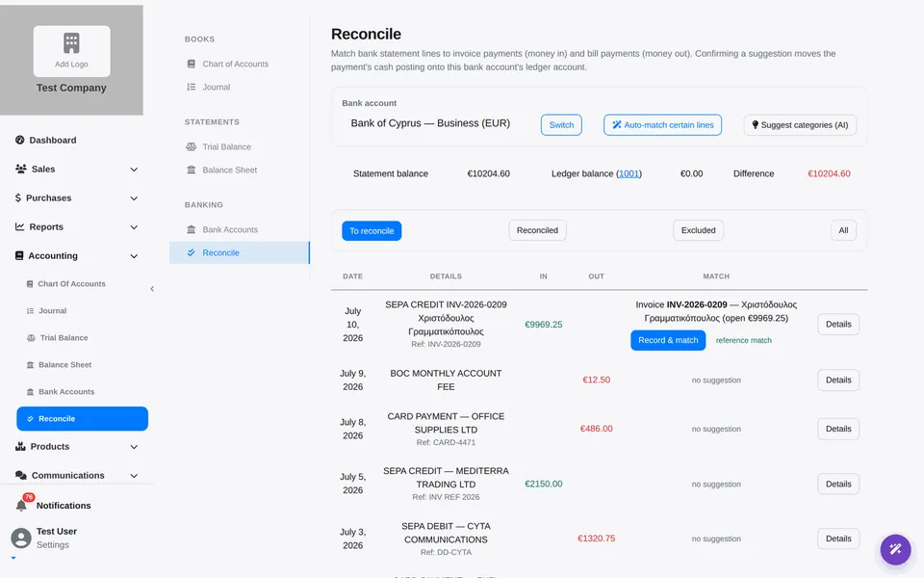Screen dimensions: 924x578
Task: Expand the Communications menu chevron
Action: tap(134, 476)
